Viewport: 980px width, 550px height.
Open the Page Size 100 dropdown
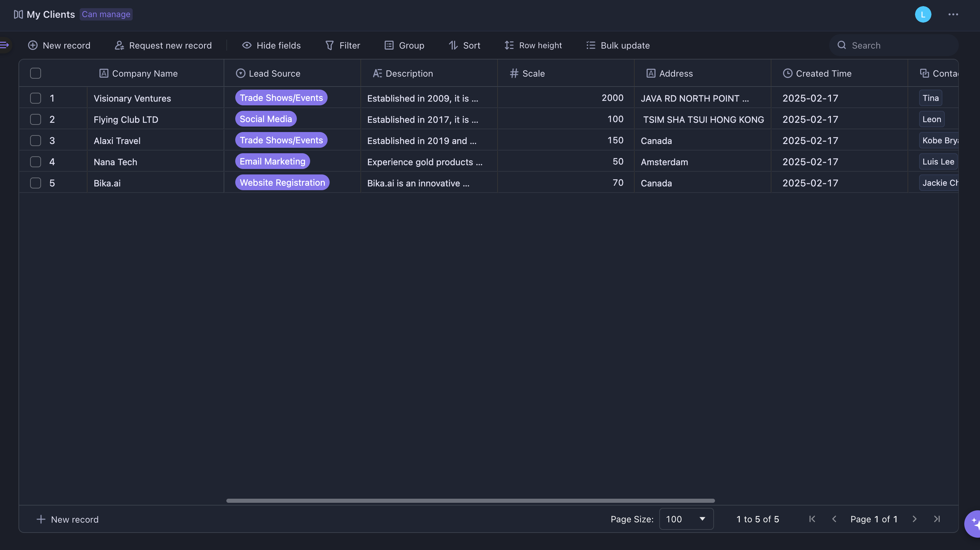pos(686,519)
